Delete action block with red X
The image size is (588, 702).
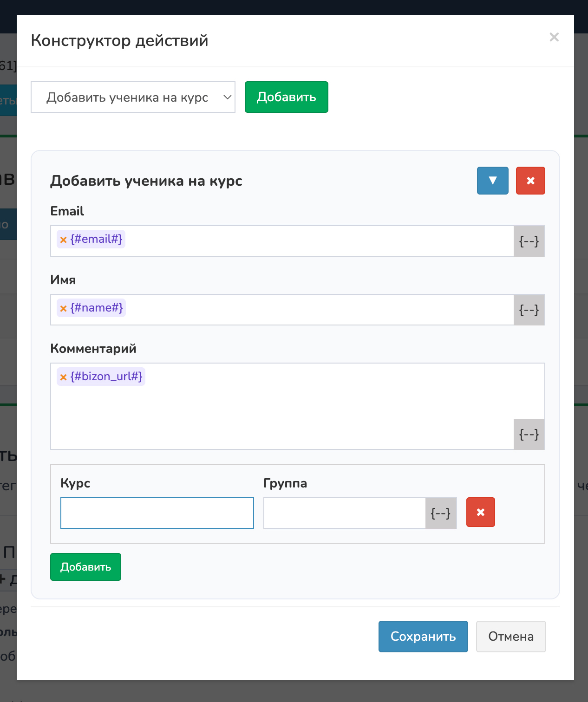point(530,181)
